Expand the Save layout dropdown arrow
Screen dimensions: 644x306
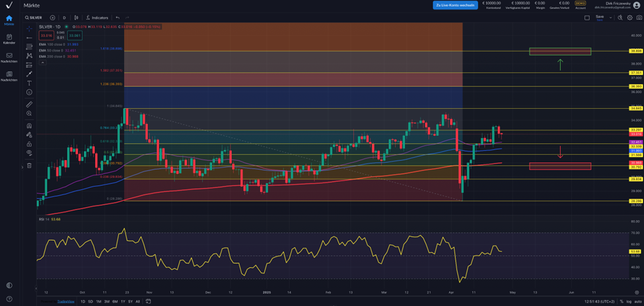point(610,18)
